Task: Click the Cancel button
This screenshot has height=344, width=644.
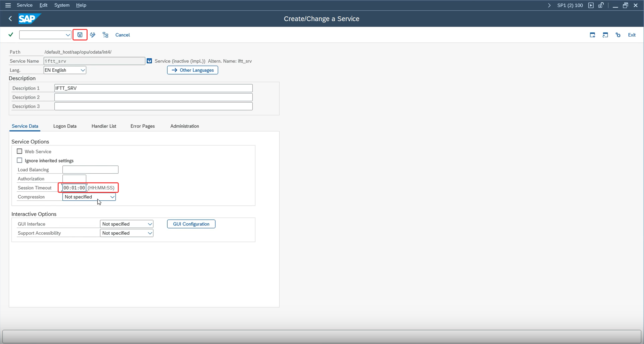Action: [x=123, y=35]
